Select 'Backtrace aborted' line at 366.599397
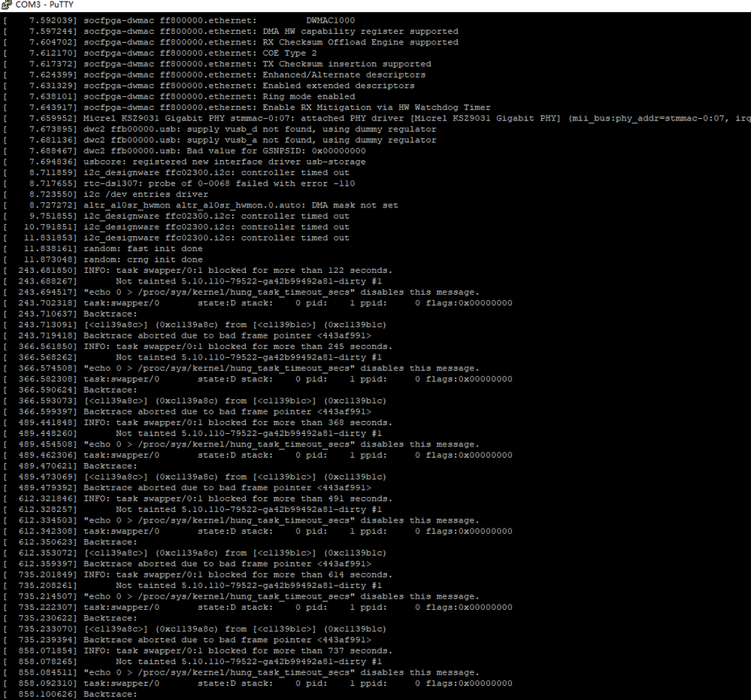Screen dimensions: 751x700 tap(187, 411)
